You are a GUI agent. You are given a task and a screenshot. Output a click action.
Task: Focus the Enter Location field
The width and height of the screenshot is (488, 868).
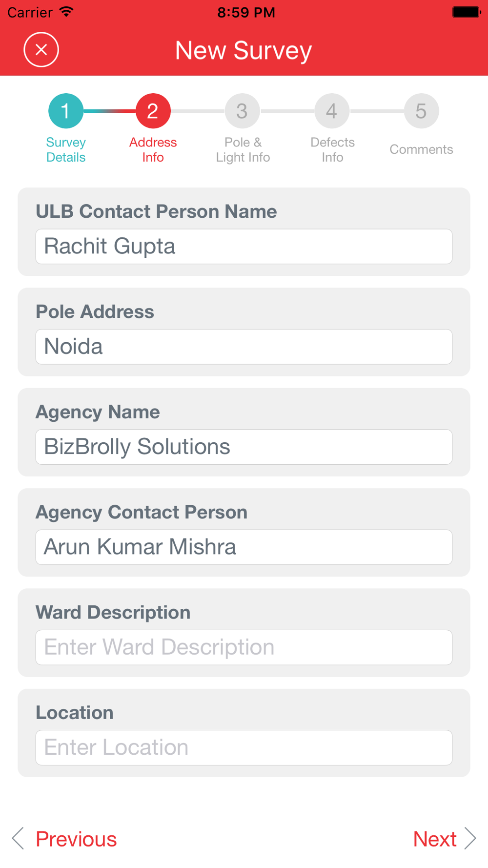click(244, 747)
